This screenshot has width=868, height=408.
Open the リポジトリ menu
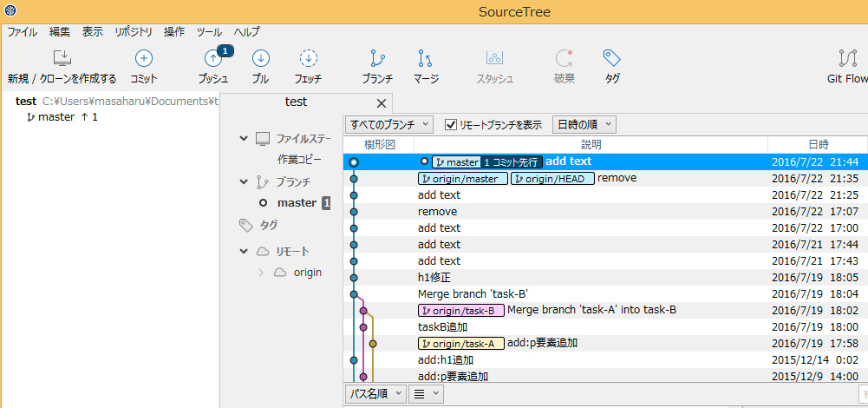[134, 31]
